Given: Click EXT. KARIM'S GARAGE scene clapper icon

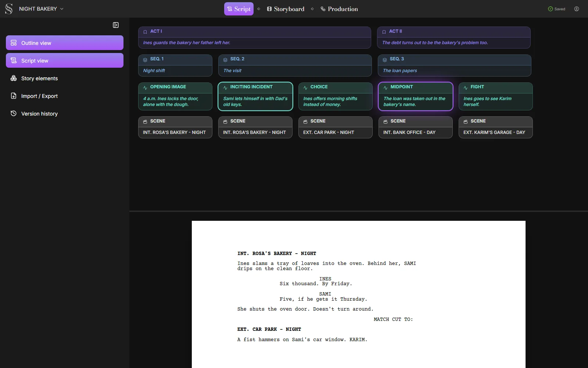Looking at the screenshot, I should (x=466, y=121).
